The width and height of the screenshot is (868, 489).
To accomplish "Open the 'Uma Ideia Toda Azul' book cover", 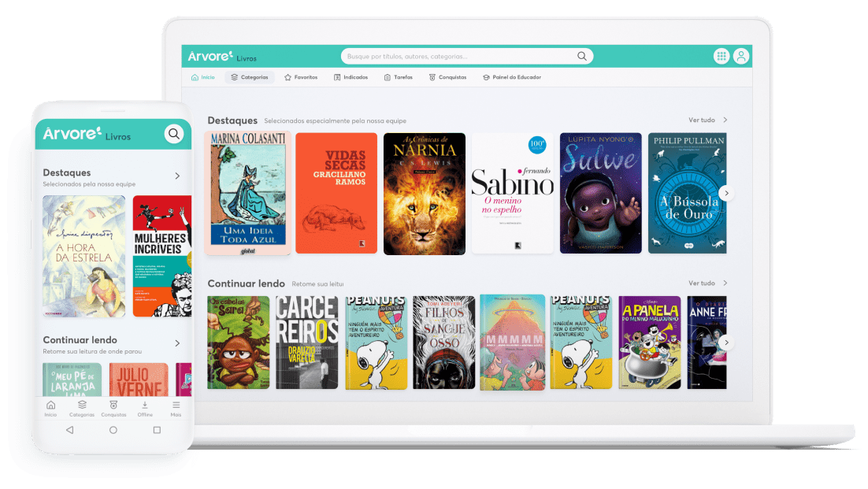I will (x=248, y=193).
